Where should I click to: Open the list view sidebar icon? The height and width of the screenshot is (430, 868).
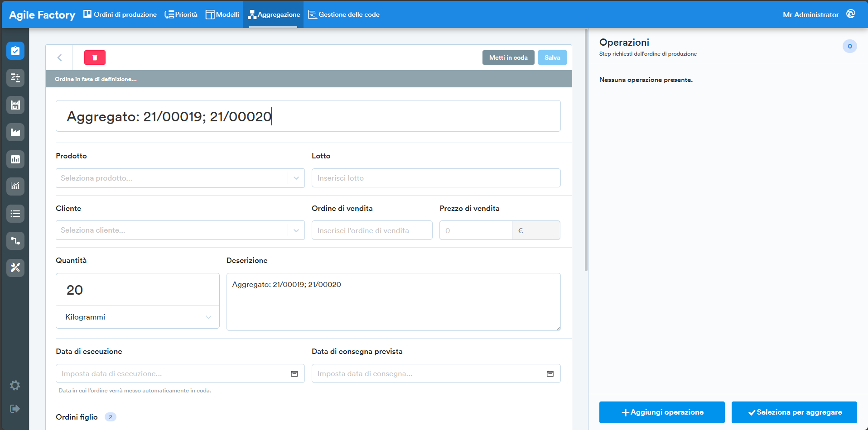coord(15,214)
